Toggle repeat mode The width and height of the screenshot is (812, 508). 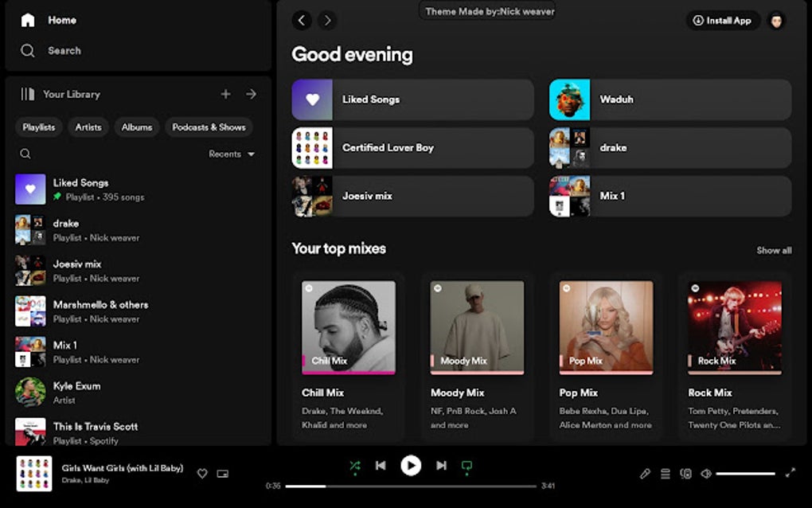coord(467,467)
